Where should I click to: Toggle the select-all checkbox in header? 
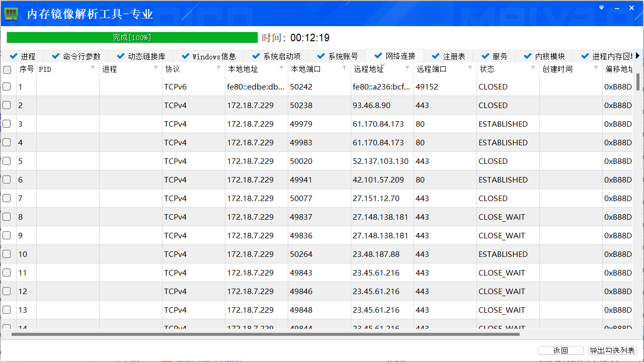(7, 69)
